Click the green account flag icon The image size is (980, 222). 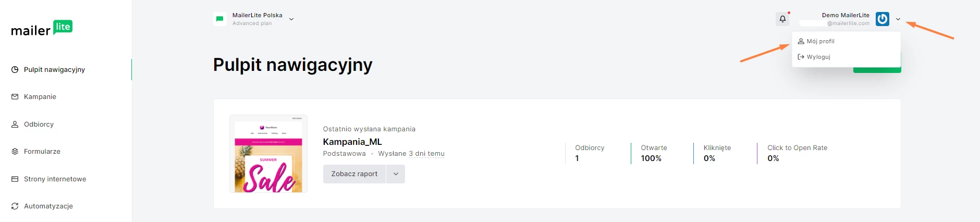(220, 19)
